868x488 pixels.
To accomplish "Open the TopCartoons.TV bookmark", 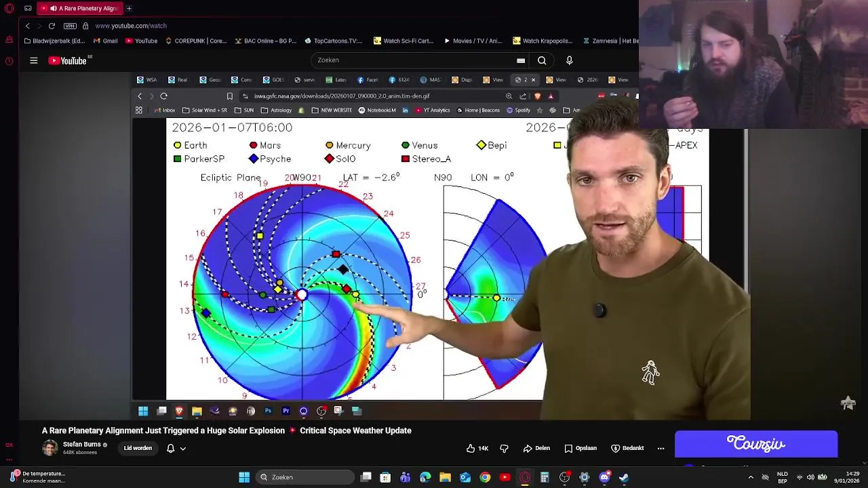I will coord(334,41).
